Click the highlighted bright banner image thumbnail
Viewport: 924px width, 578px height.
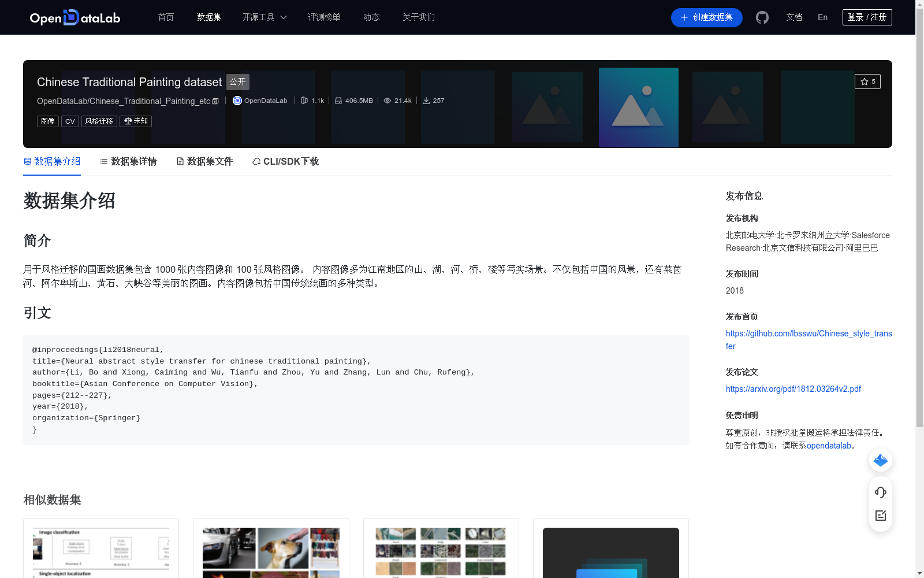tap(639, 108)
